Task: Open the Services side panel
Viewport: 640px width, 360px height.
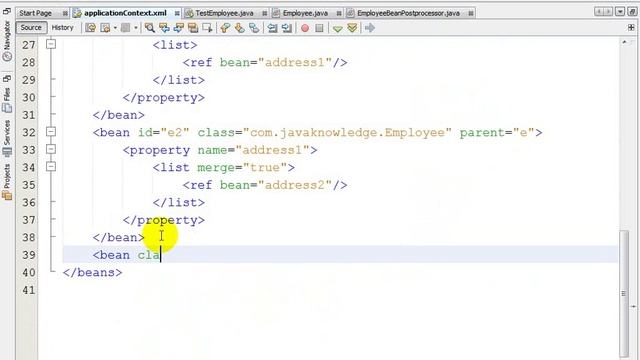Action: [7, 138]
